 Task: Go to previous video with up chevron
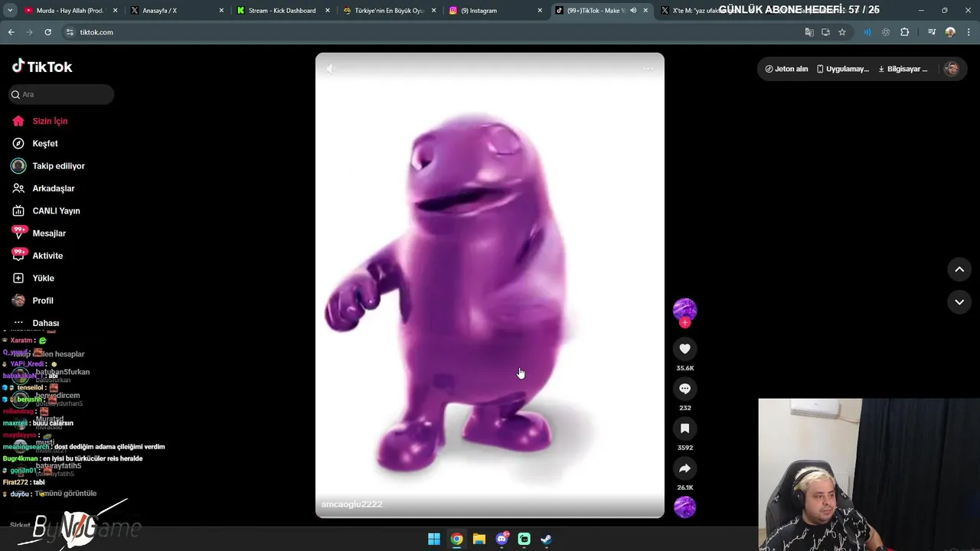tap(959, 269)
